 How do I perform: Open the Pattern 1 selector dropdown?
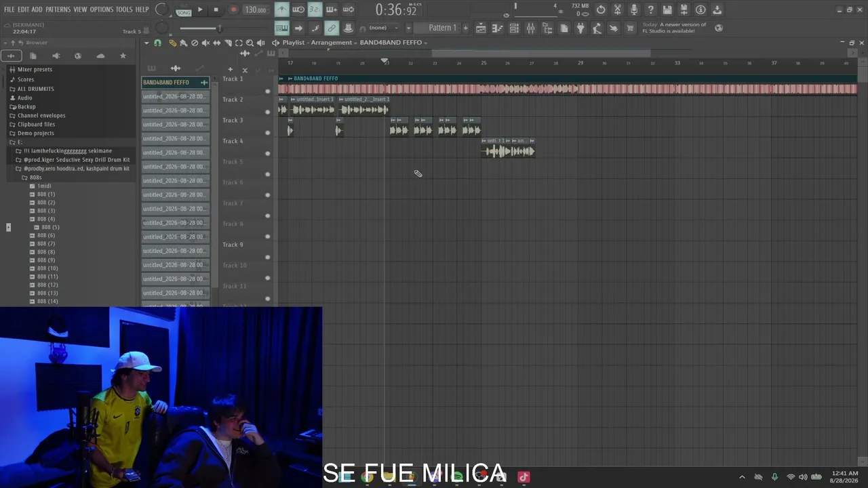point(442,28)
